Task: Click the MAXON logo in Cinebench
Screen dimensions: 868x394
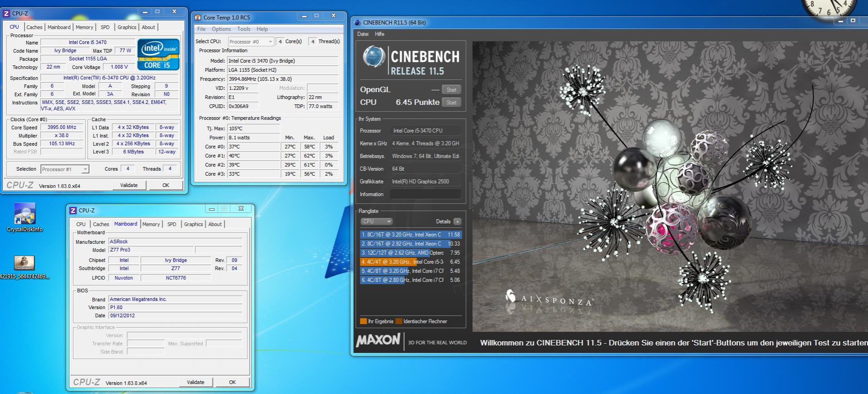Action: (378, 340)
